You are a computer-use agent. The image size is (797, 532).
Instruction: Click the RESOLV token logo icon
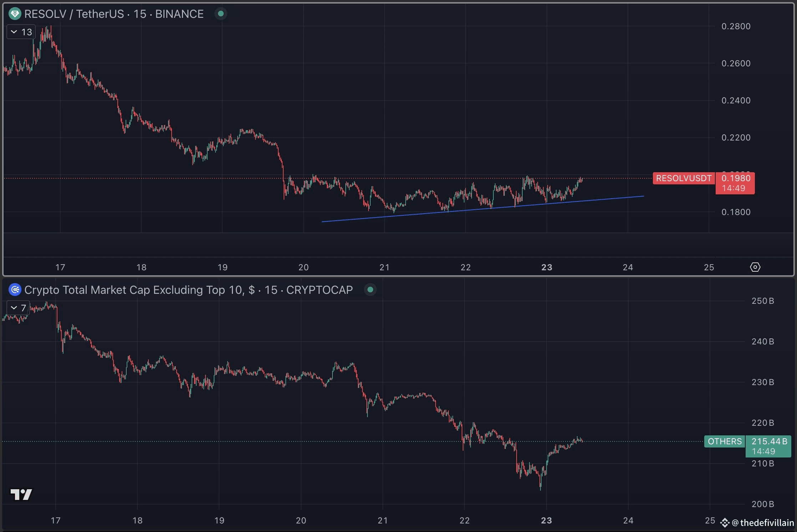[x=15, y=14]
